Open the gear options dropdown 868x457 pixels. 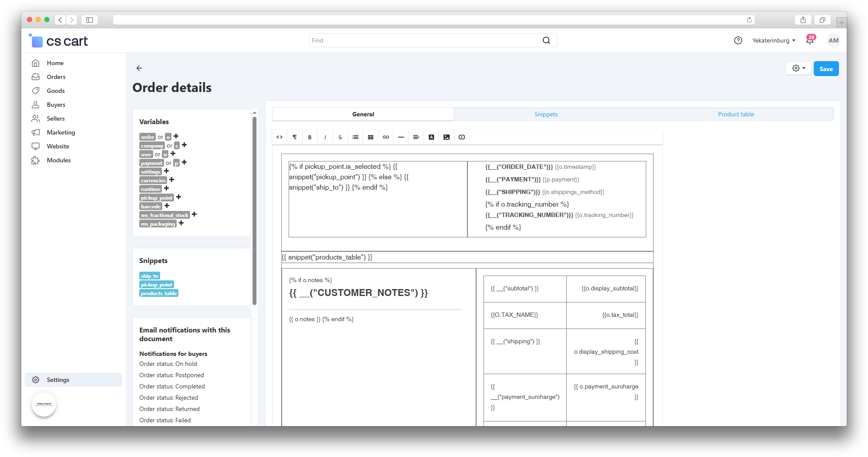(798, 69)
